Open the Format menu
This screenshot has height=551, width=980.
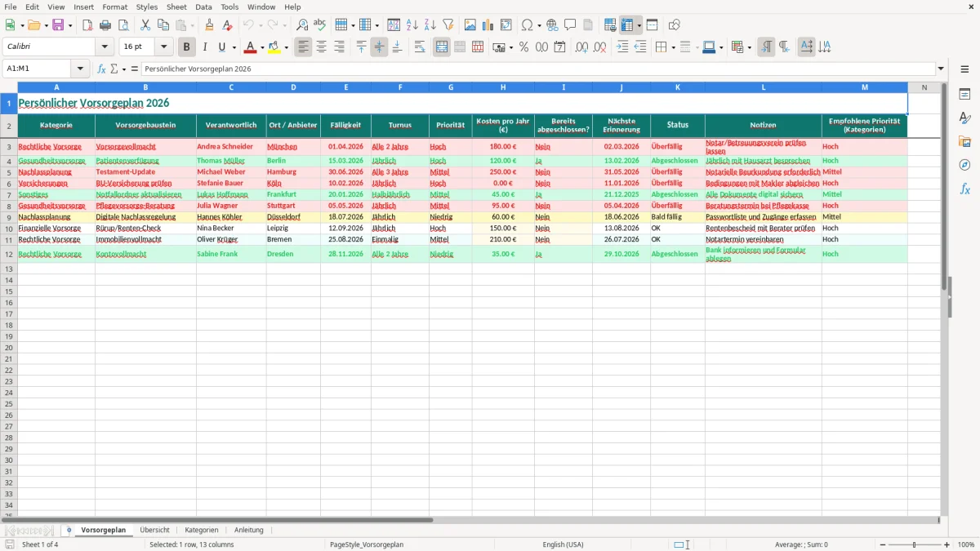(114, 7)
